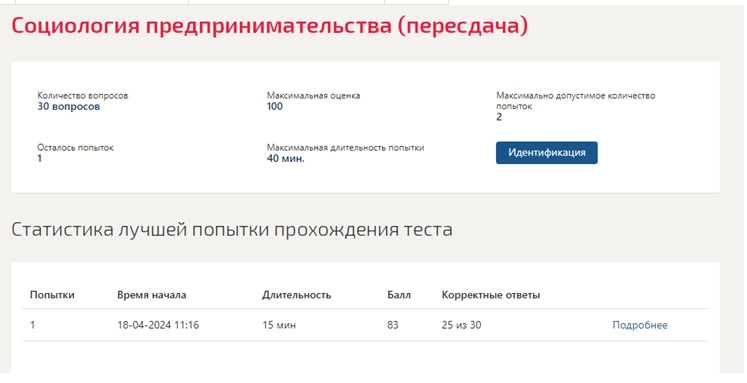Screen dimensions: 747x383
Task: Click the Количество вопросов label
Action: pos(82,95)
